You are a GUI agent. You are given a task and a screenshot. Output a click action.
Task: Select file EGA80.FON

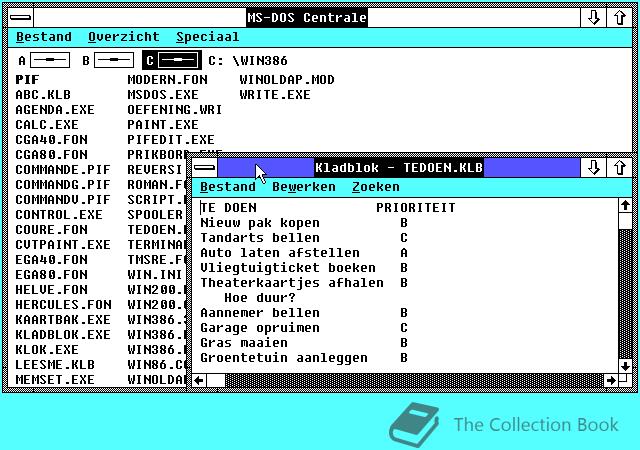[x=51, y=275]
